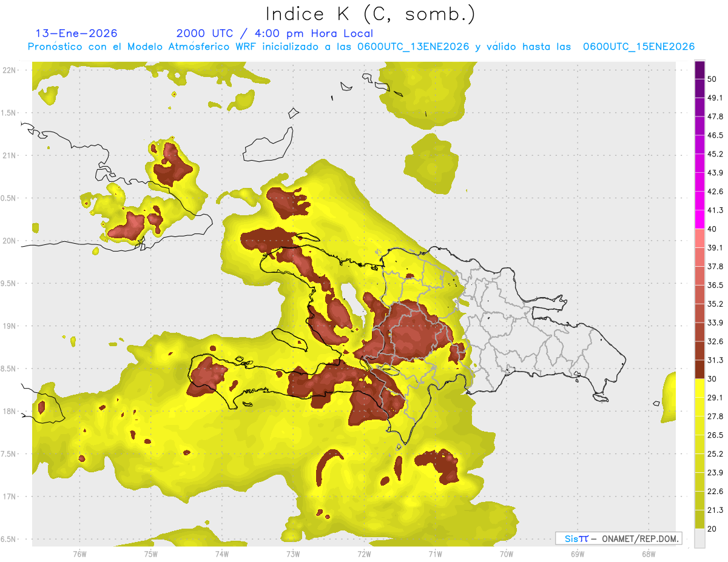Click the color scale value "31.3"

(715, 360)
